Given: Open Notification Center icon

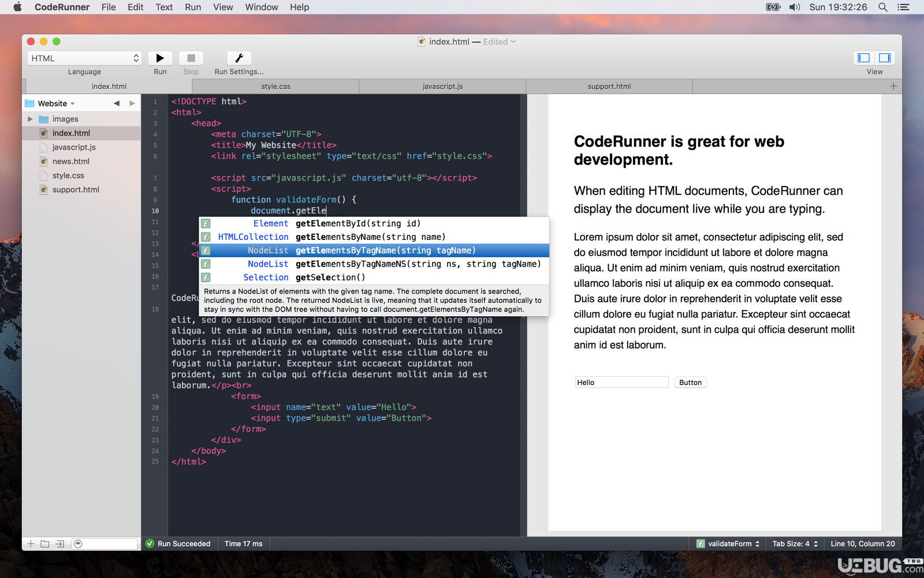Looking at the screenshot, I should (903, 7).
